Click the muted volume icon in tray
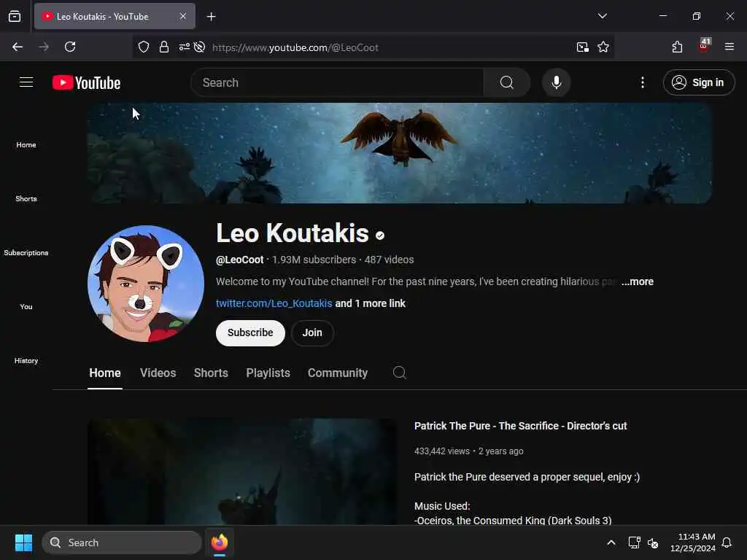 pos(653,542)
